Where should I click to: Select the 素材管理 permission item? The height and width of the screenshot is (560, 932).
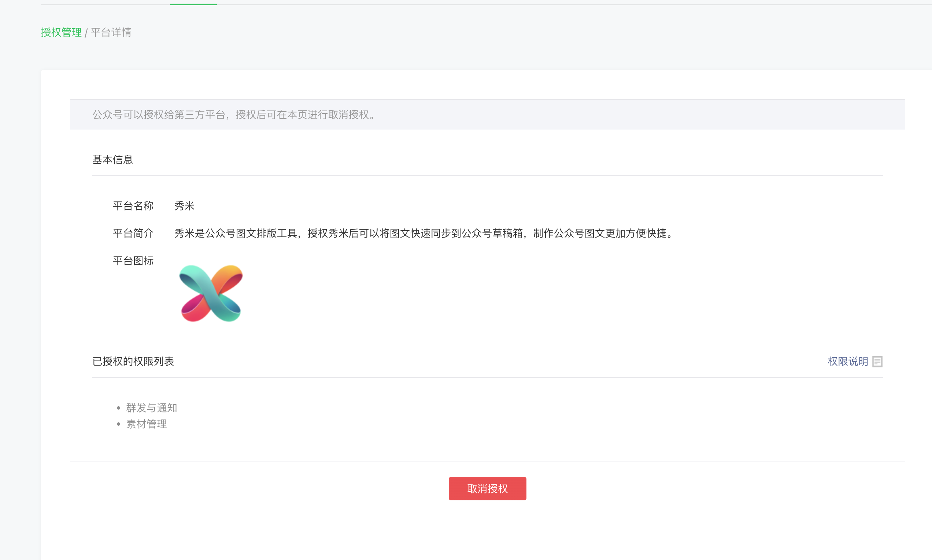tap(147, 424)
